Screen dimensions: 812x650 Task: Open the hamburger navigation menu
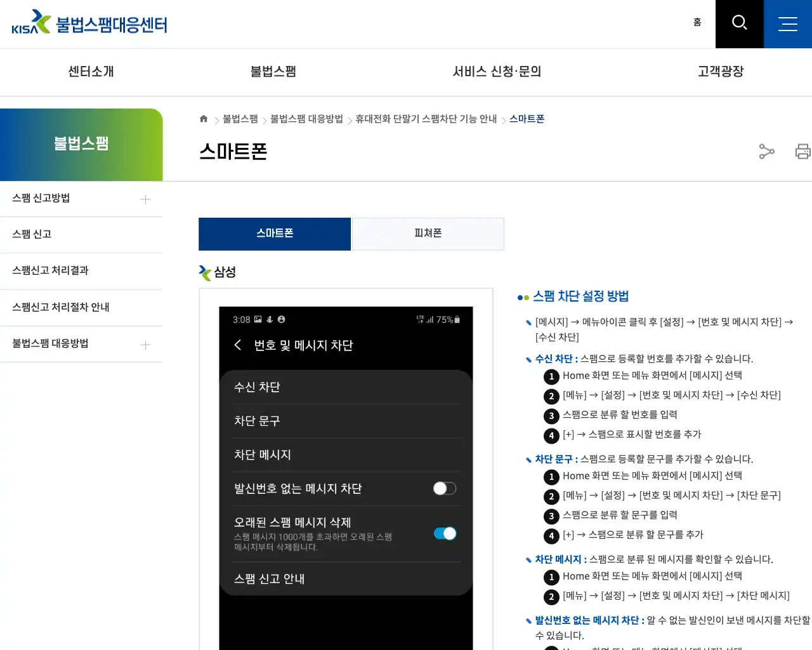pos(787,23)
